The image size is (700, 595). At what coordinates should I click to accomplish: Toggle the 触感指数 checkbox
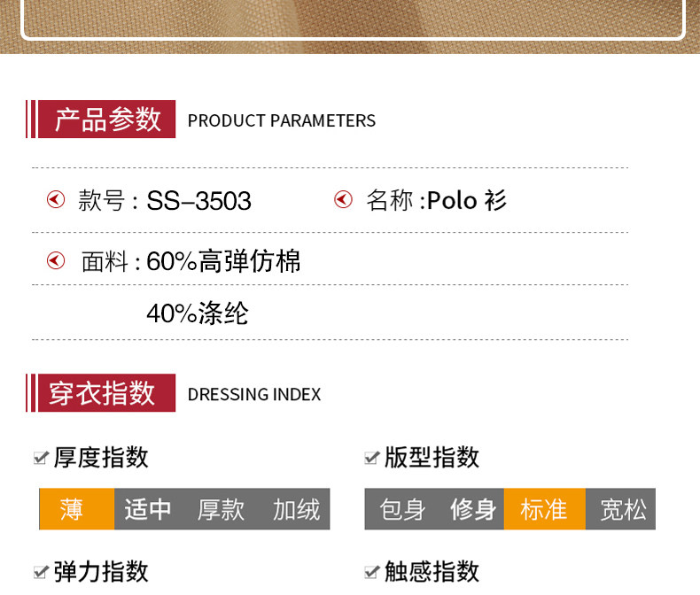point(371,571)
